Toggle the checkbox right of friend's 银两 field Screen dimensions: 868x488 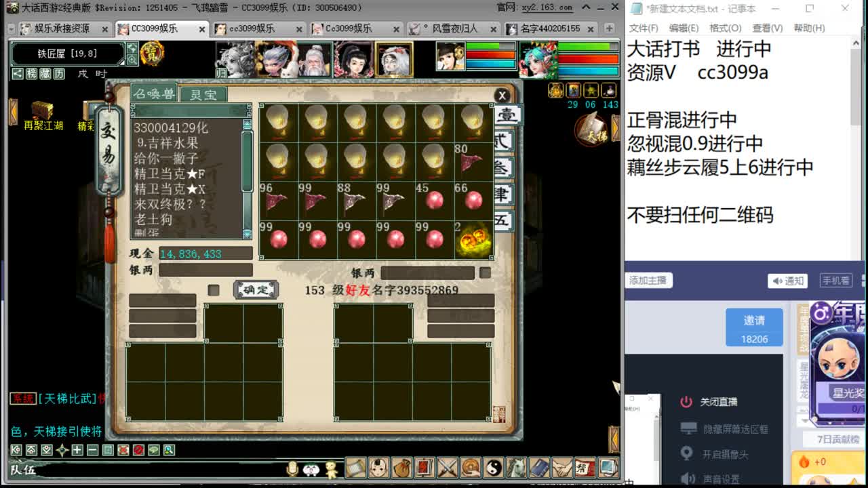[485, 272]
